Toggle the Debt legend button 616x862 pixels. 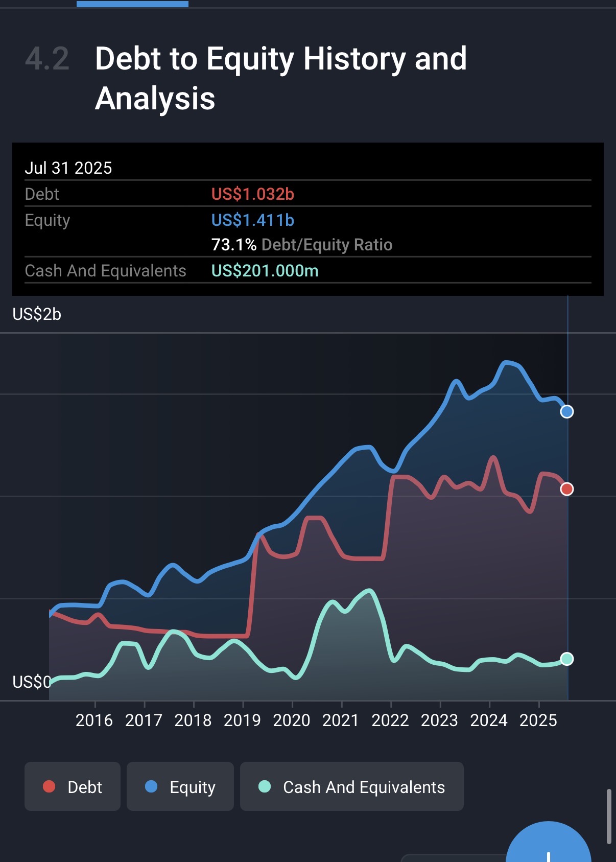click(x=73, y=786)
